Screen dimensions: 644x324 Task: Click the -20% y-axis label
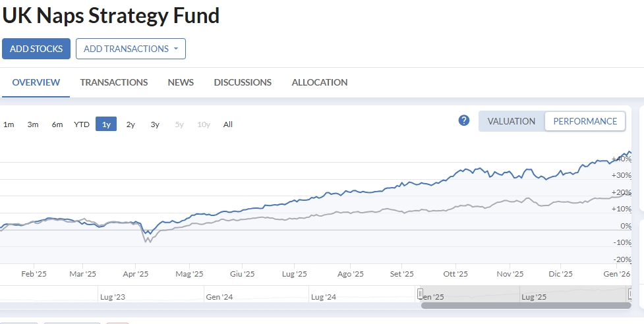click(623, 259)
